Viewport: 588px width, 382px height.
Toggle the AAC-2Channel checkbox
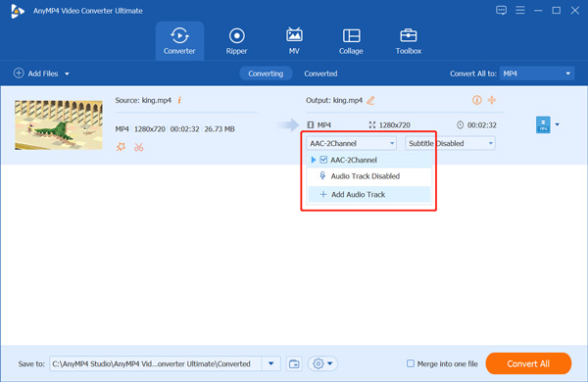tap(323, 160)
